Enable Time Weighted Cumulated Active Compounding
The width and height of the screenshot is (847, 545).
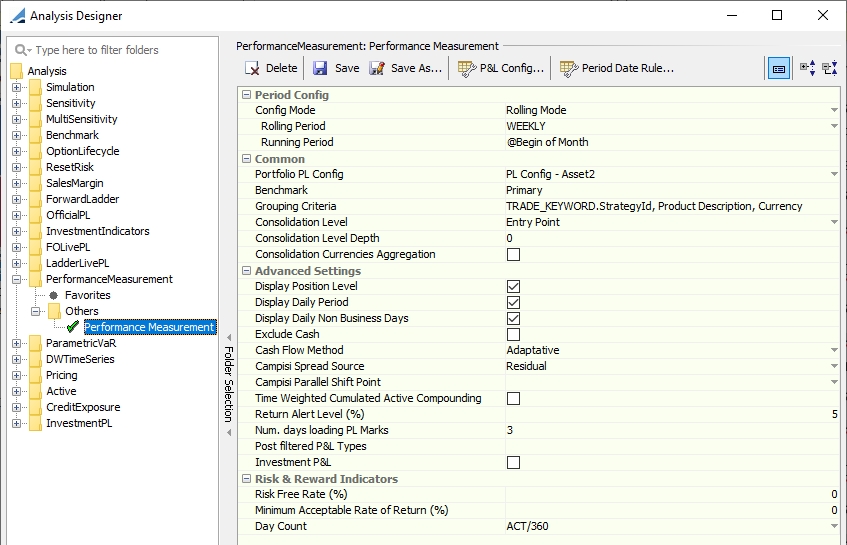pos(513,399)
